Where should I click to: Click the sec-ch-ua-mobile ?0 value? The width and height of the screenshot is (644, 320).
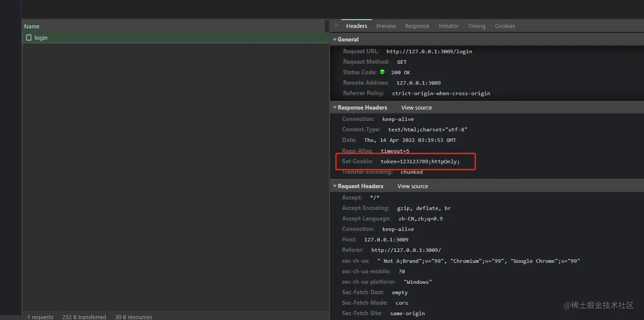[402, 272]
